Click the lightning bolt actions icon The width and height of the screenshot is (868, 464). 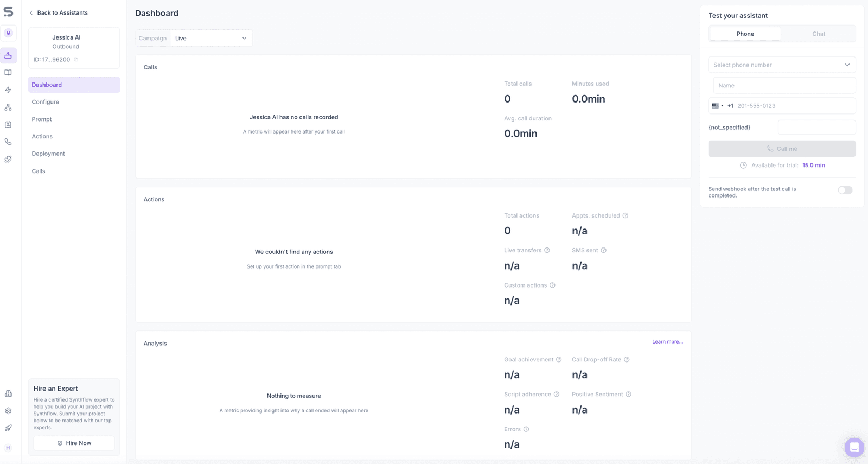tap(8, 90)
